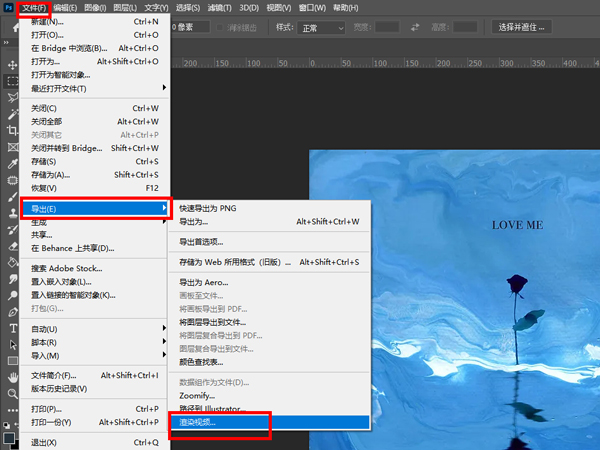Open the 样式 style dropdown
The width and height of the screenshot is (600, 450).
(x=321, y=28)
